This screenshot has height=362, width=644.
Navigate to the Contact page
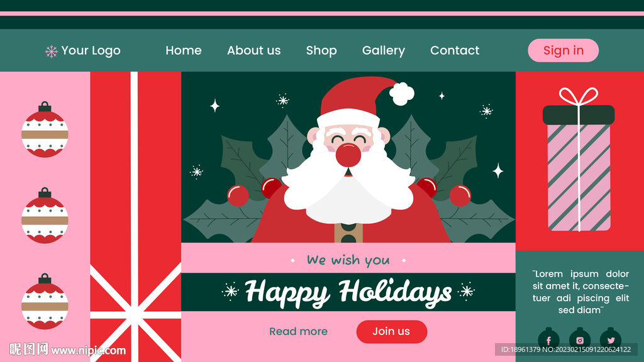tap(455, 50)
